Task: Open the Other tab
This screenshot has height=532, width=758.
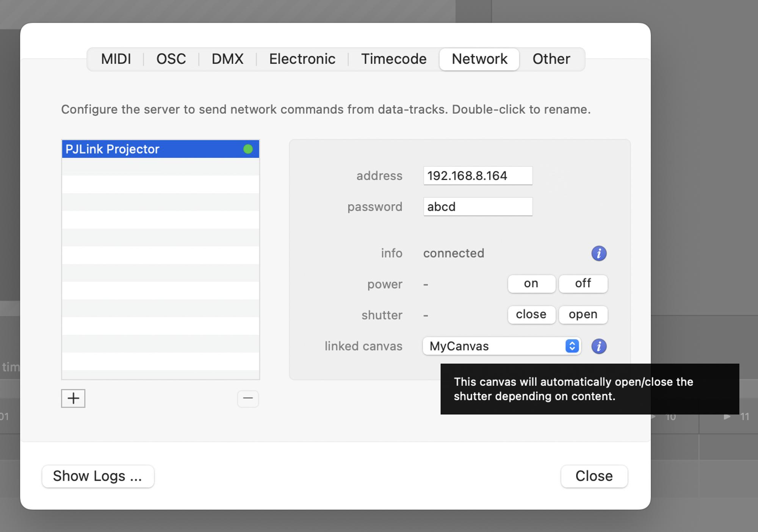Action: [551, 59]
